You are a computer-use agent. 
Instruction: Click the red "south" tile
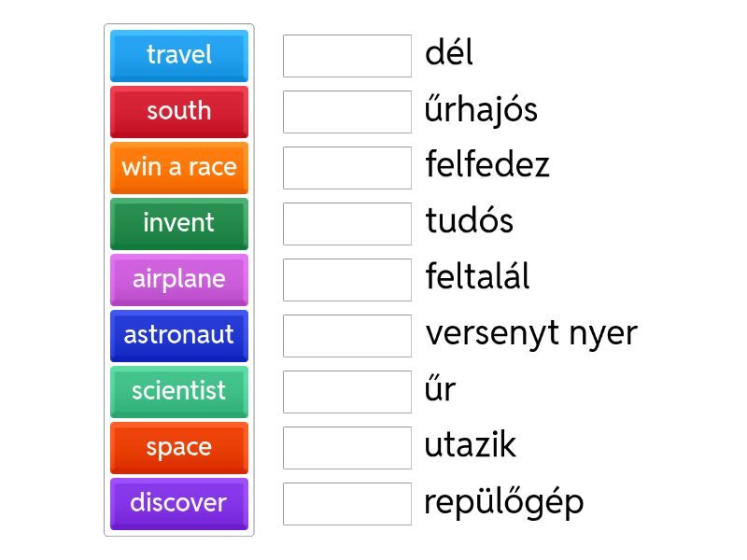178,111
